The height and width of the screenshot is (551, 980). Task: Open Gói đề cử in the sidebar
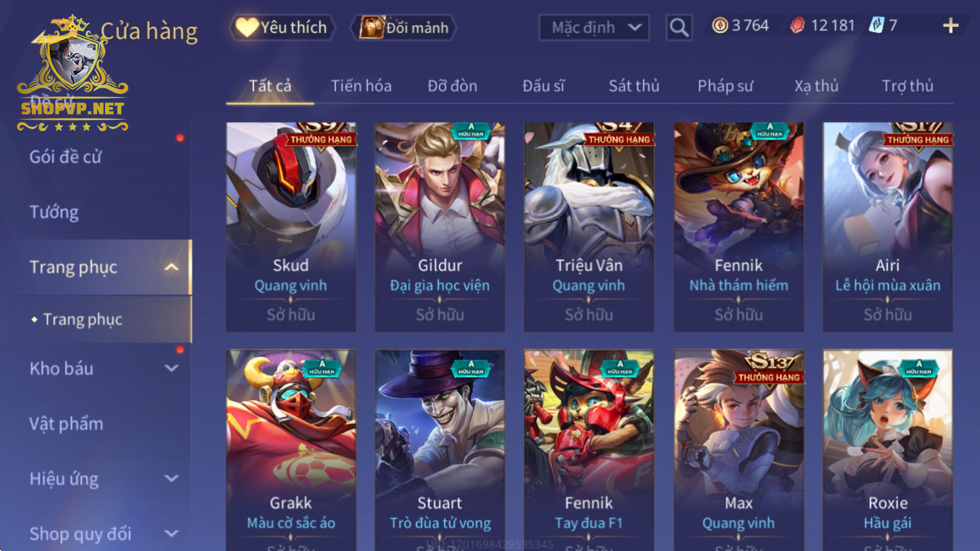66,157
